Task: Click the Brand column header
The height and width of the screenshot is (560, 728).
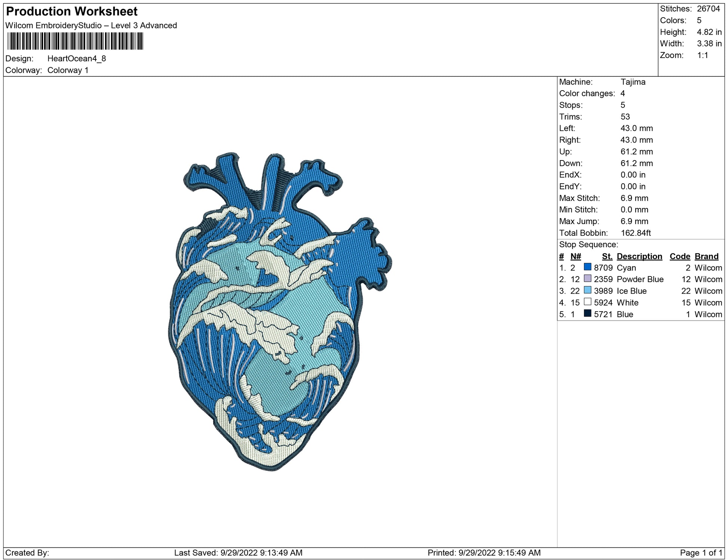Action: point(706,256)
